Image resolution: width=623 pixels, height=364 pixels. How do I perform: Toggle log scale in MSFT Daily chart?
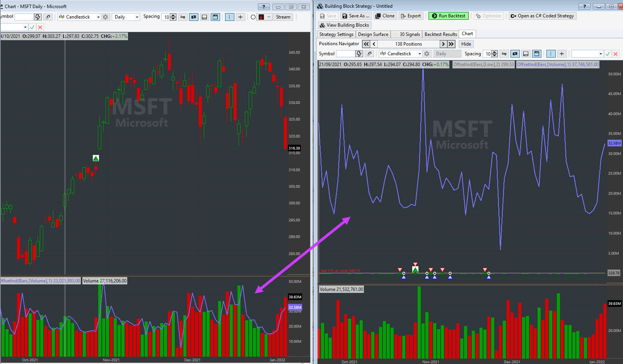tap(183, 17)
